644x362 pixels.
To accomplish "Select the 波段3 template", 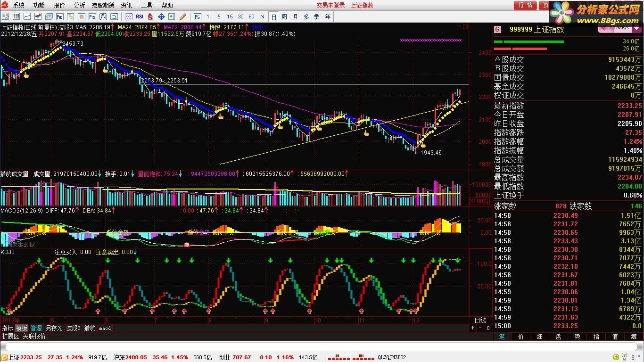I will [74, 328].
